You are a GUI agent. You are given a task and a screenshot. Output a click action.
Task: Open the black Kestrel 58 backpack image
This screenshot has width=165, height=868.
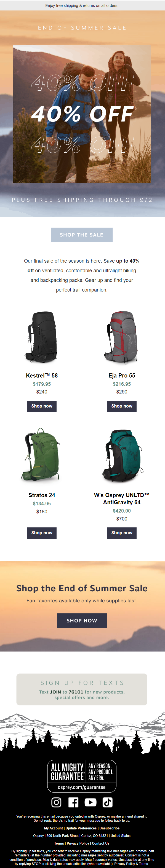coord(42,337)
